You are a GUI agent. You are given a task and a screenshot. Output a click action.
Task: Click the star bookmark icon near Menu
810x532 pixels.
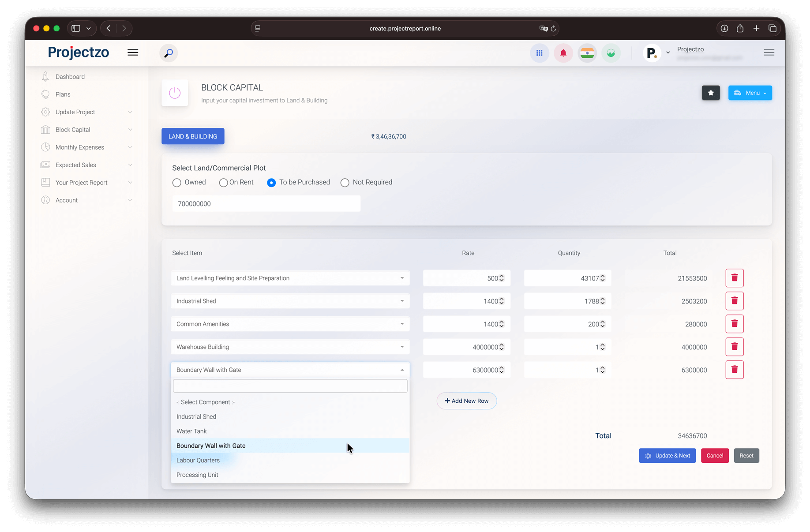click(x=711, y=93)
